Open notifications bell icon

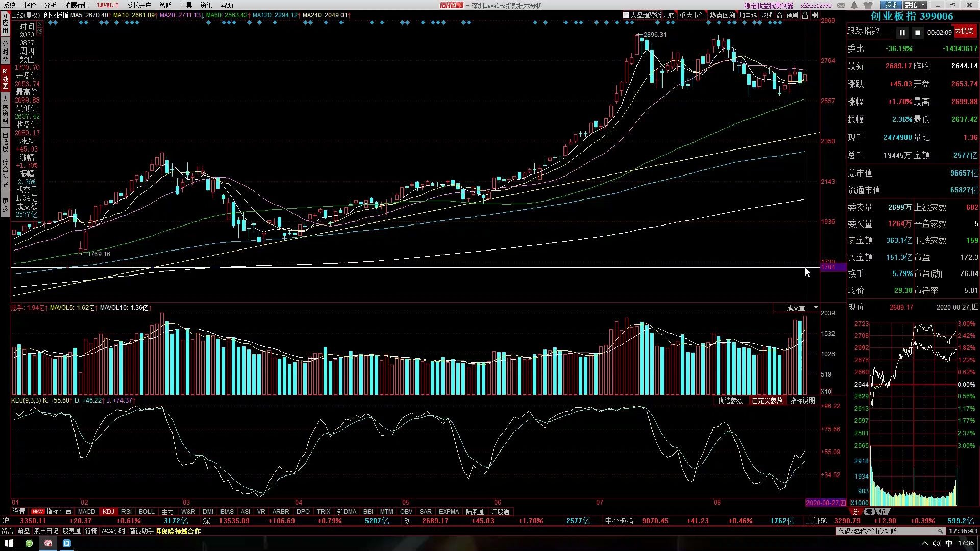point(854,5)
